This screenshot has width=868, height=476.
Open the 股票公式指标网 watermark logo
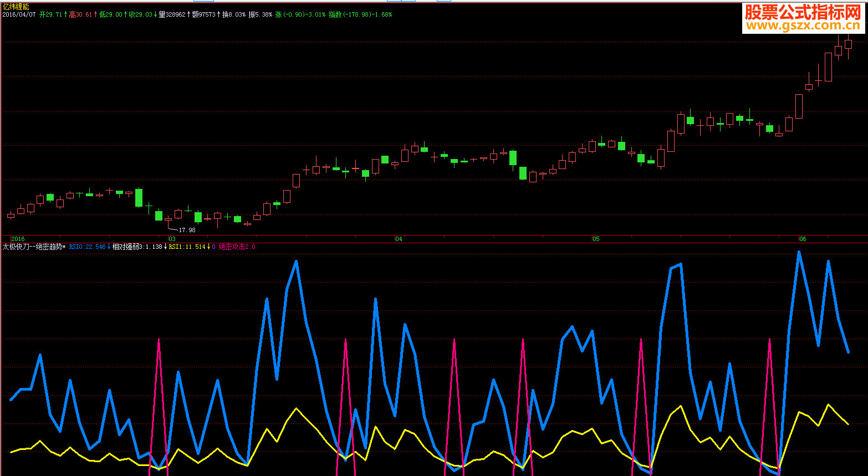pyautogui.click(x=802, y=12)
